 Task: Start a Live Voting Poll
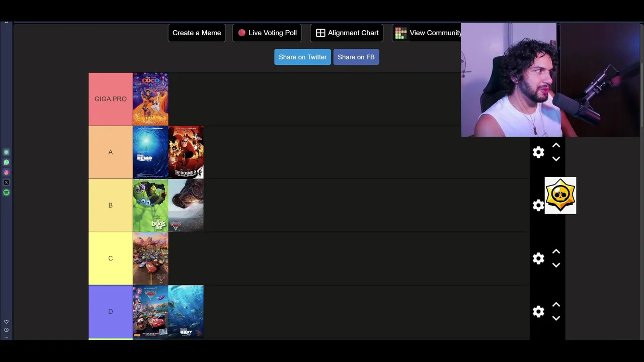(x=267, y=33)
